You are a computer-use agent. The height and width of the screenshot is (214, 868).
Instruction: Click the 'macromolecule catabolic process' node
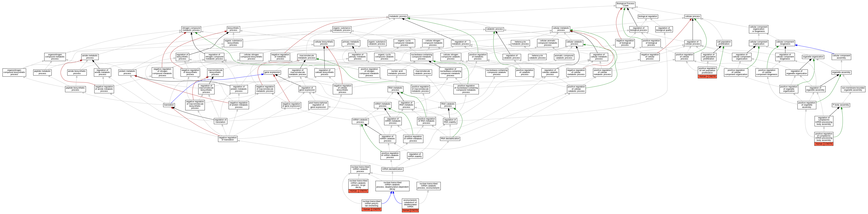(423, 72)
